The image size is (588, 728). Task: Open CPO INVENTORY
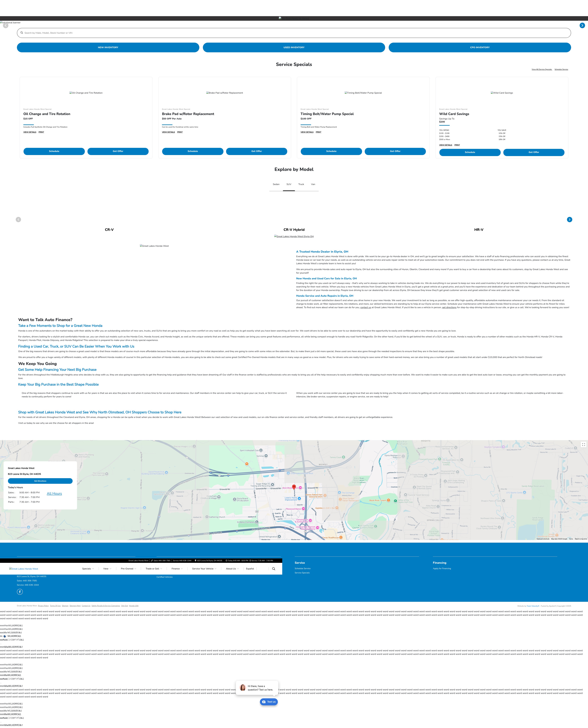pos(480,47)
